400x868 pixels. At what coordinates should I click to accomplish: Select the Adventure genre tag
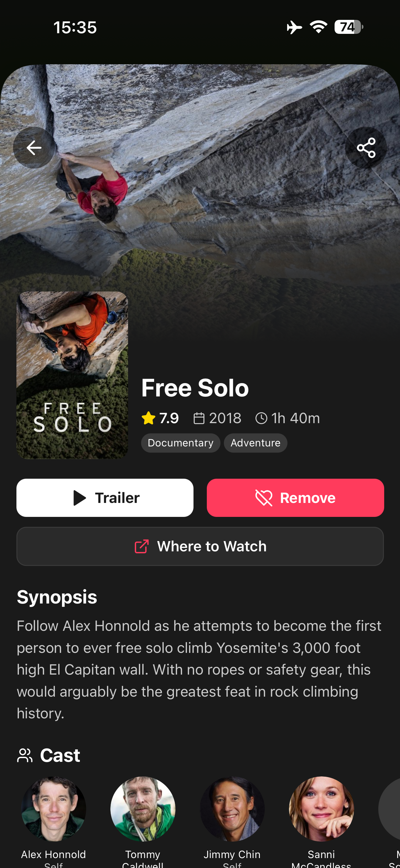tap(256, 443)
